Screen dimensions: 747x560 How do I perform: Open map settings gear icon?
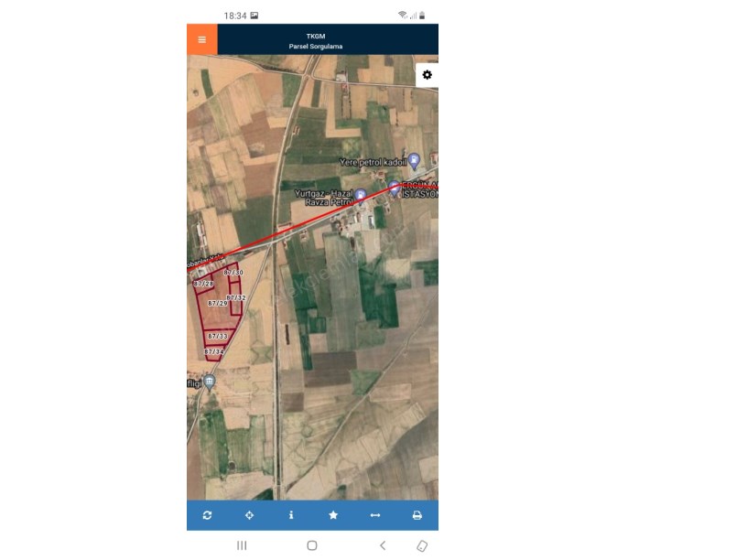(x=427, y=75)
